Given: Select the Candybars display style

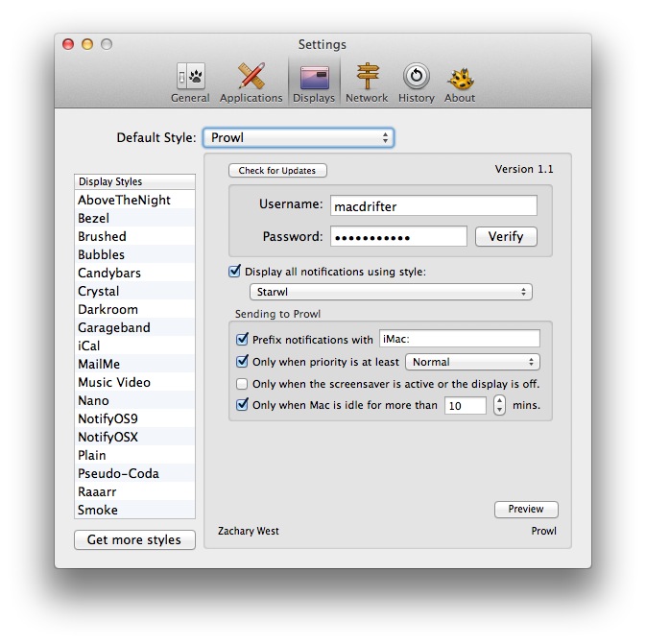Looking at the screenshot, I should [x=134, y=273].
